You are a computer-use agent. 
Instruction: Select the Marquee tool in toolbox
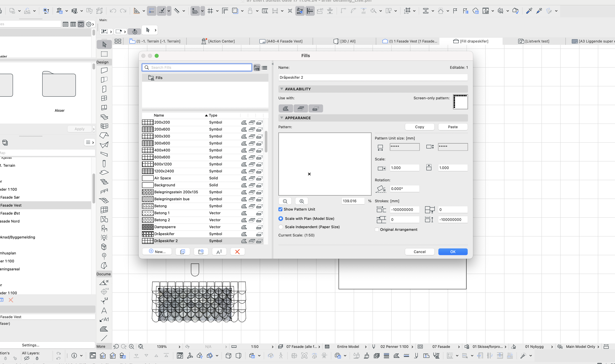[x=104, y=54]
